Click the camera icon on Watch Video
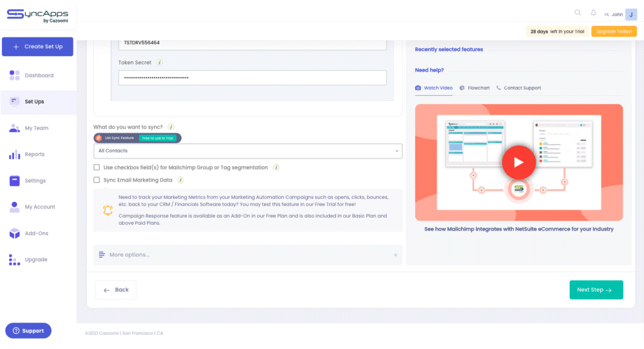This screenshot has width=644, height=349. [x=418, y=88]
